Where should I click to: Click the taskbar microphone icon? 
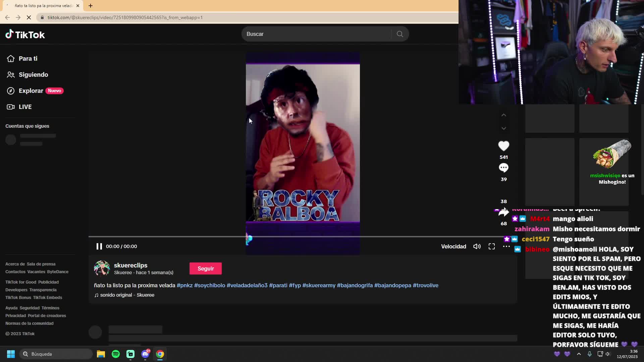(590, 354)
